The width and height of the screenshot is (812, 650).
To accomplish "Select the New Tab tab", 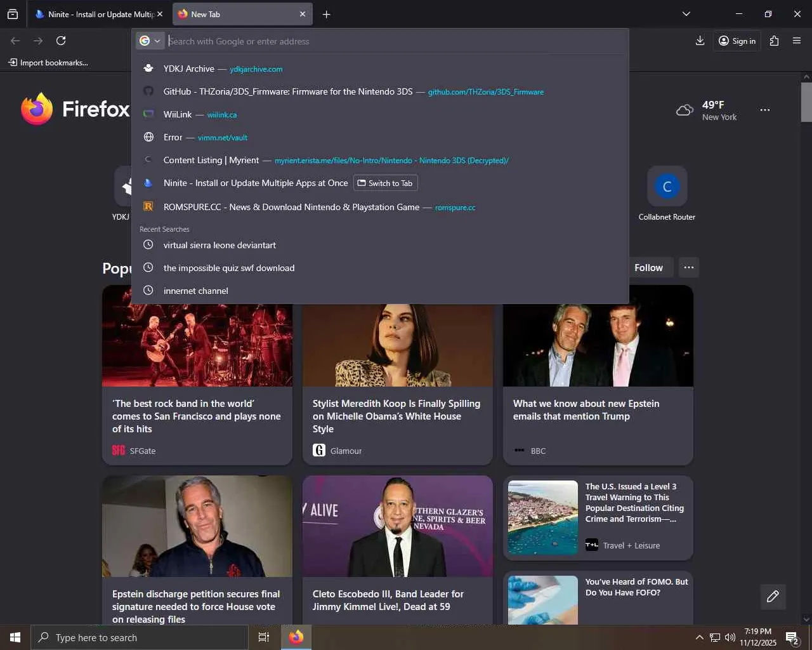I will coord(236,14).
